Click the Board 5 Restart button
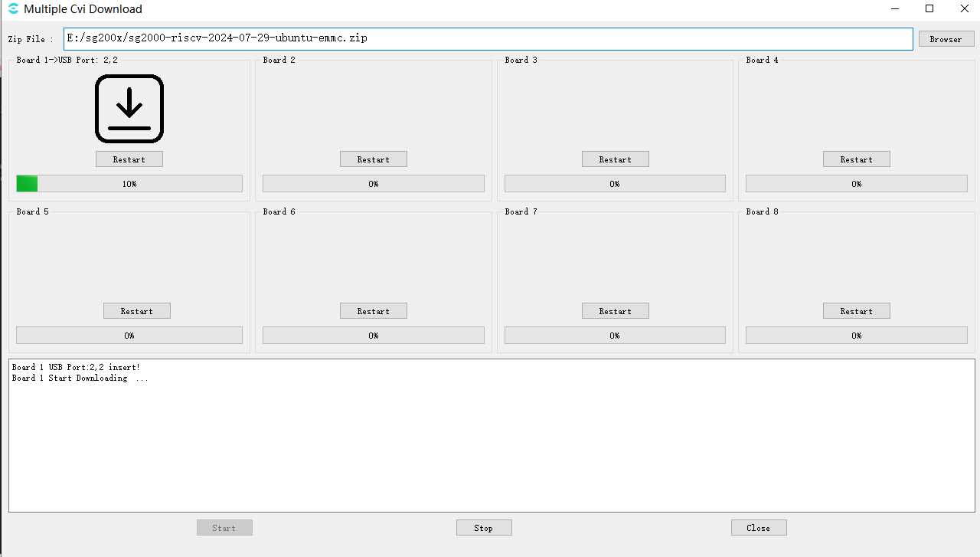This screenshot has height=557, width=980. pyautogui.click(x=137, y=311)
